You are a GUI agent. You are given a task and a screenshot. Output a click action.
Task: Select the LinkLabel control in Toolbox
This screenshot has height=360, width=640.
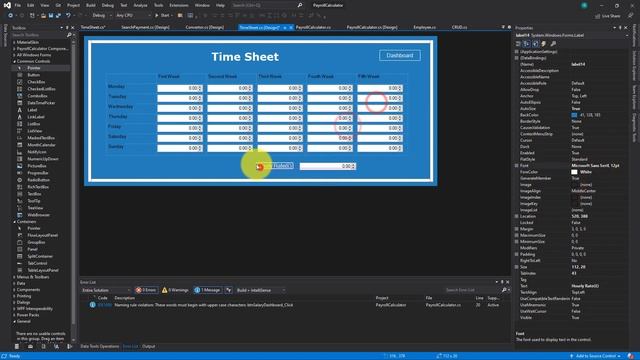pos(36,117)
